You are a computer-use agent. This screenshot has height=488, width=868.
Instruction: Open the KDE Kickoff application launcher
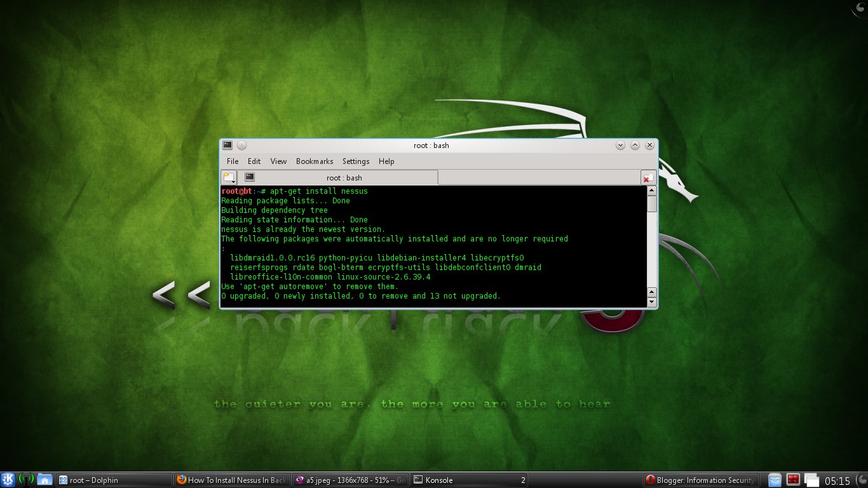[8, 480]
